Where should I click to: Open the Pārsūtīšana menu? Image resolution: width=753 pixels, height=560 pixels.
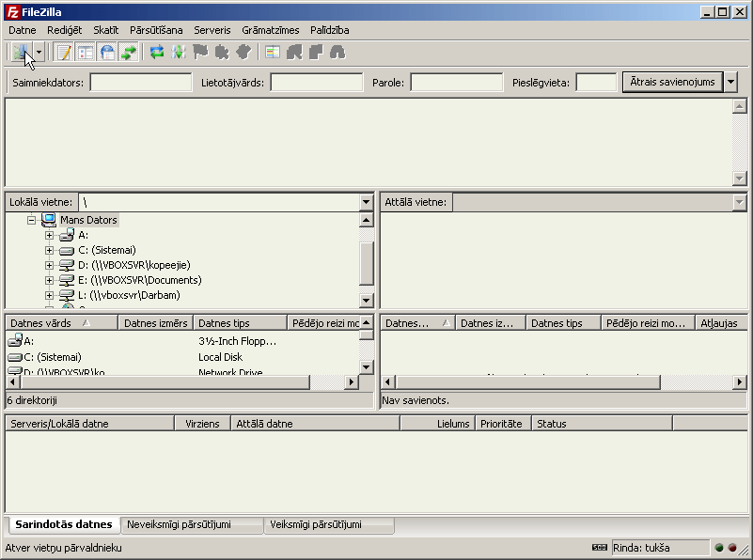[x=156, y=30]
